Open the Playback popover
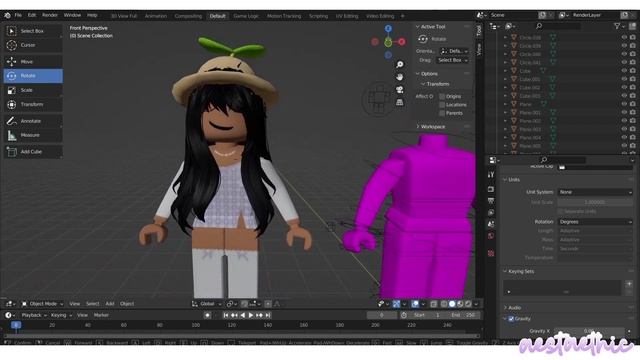 [x=34, y=315]
